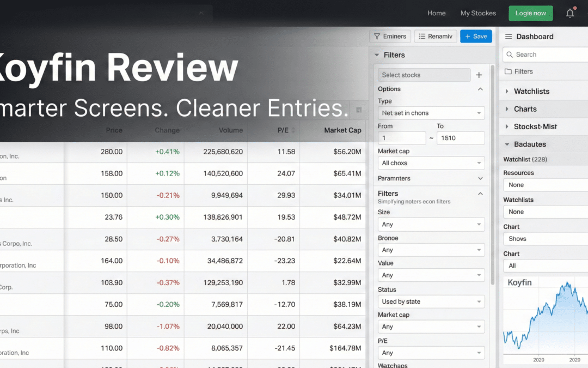Click the From field containing 1

point(402,138)
